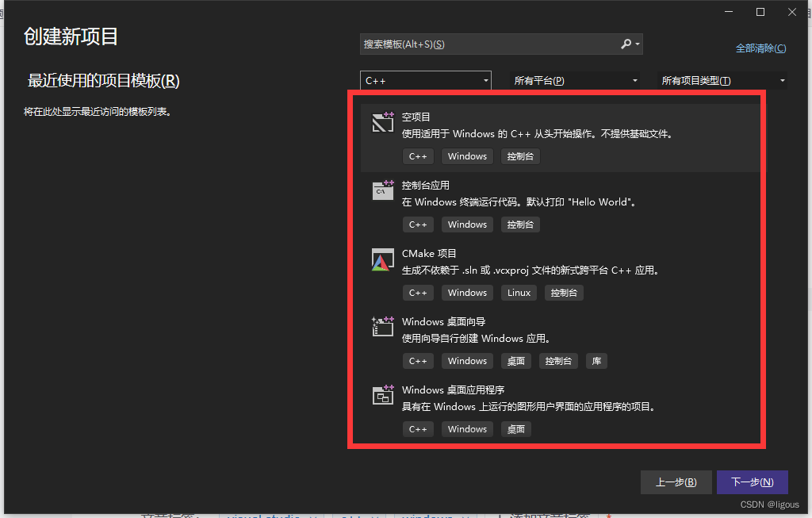Open the 所有项目类型 dropdown
This screenshot has width=812, height=518.
tap(722, 81)
